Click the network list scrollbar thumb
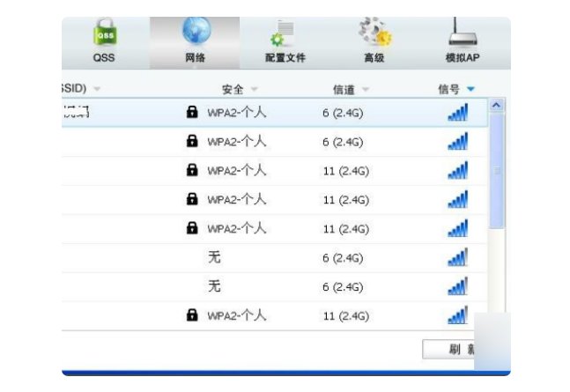 tap(497, 171)
